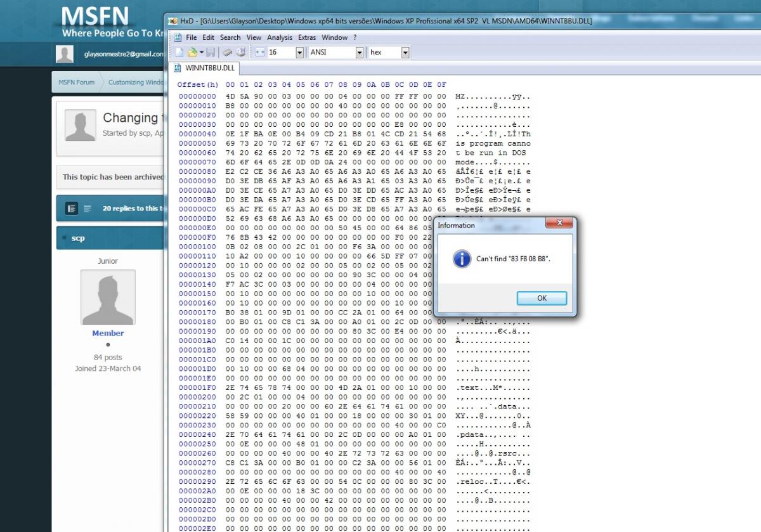Click the "Joined 23-March 04" text
Viewport: 761px width, 532px height.
pyautogui.click(x=108, y=368)
